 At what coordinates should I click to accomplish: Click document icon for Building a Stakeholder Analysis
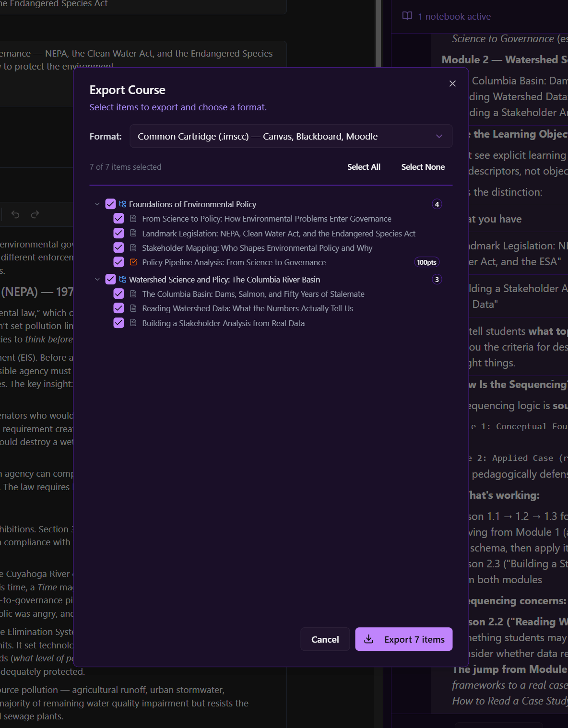click(x=133, y=323)
